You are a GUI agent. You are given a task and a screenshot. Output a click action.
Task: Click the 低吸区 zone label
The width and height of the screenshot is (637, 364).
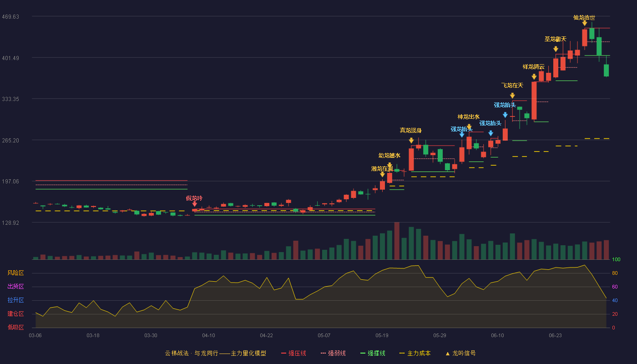click(15, 327)
